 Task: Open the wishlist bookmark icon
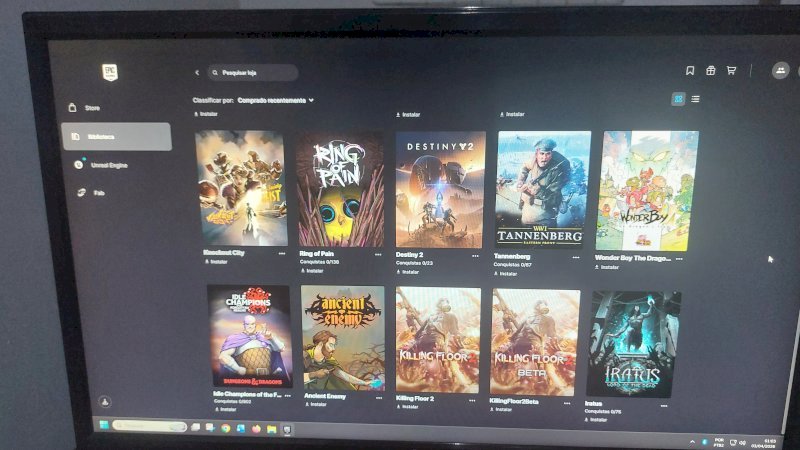point(690,70)
